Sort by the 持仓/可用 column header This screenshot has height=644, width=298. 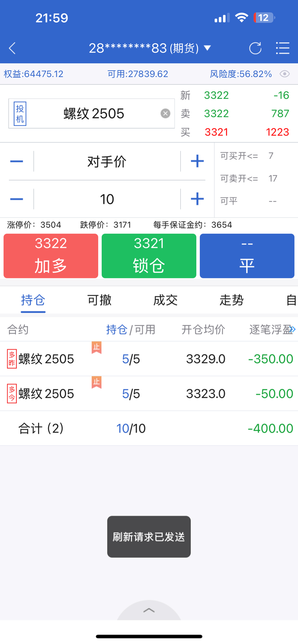(131, 329)
